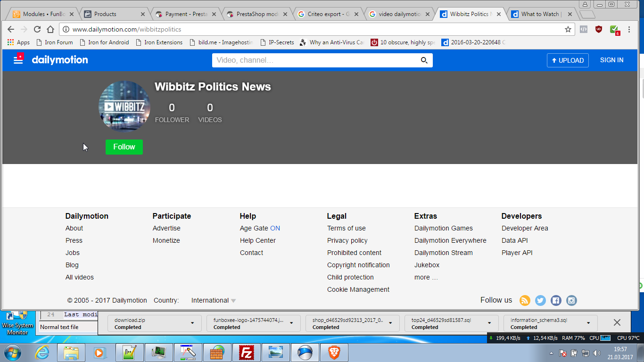Open the browser three-dot menu

(x=630, y=29)
